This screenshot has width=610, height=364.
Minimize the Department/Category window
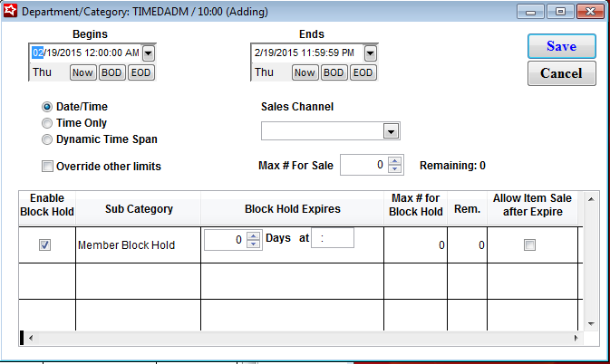pyautogui.click(x=530, y=12)
